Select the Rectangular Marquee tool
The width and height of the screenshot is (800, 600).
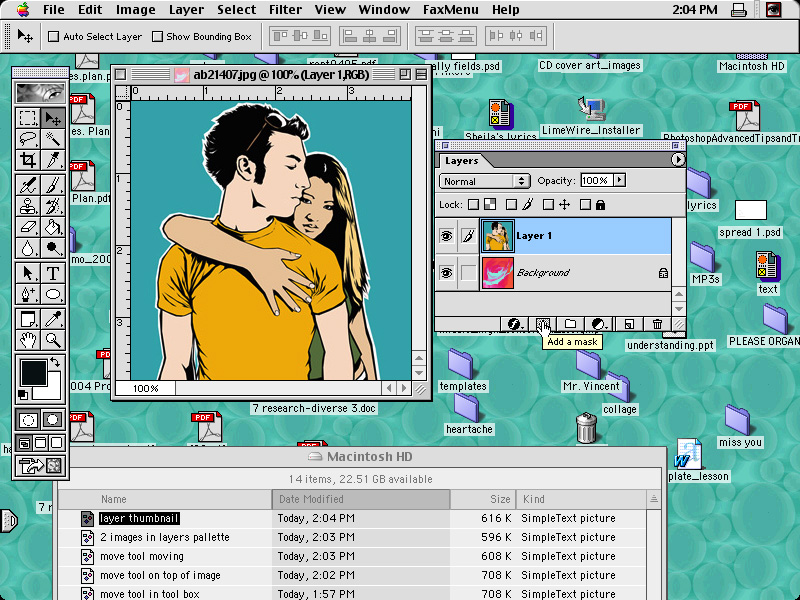(28, 118)
